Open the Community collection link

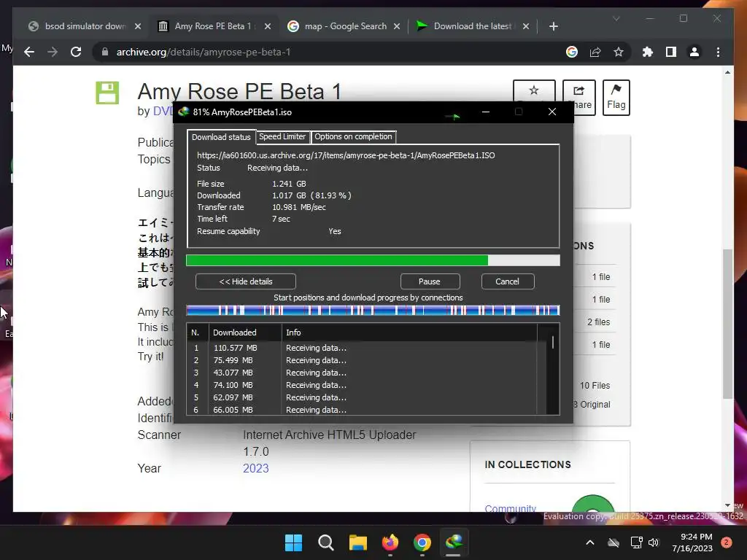tap(510, 507)
